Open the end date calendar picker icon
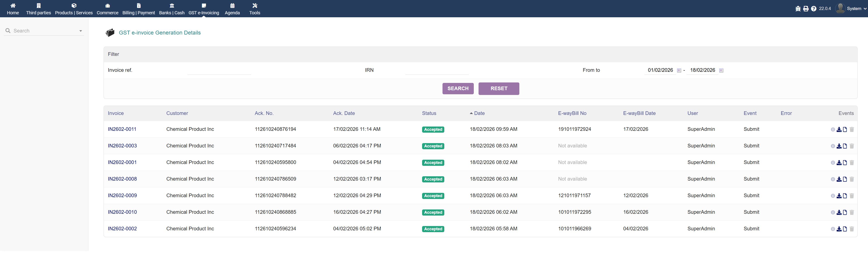 click(x=721, y=71)
